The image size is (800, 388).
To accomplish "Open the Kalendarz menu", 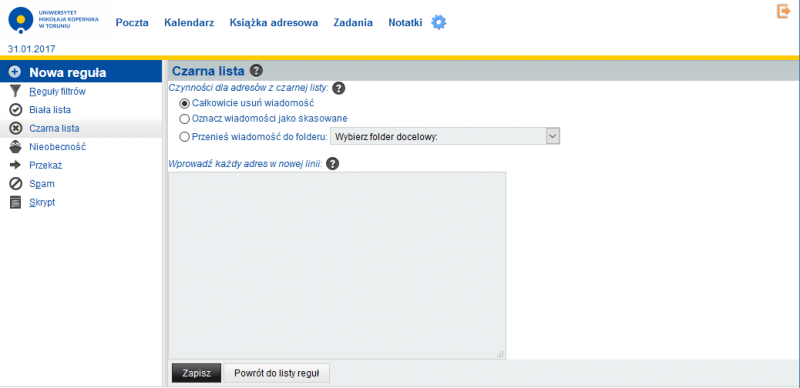I will [189, 22].
